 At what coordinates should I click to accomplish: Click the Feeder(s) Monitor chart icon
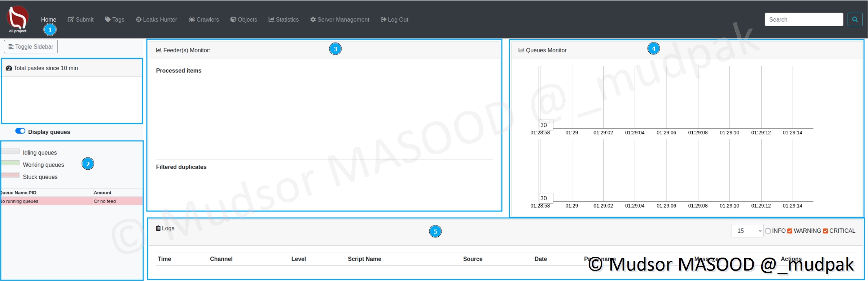pos(159,50)
